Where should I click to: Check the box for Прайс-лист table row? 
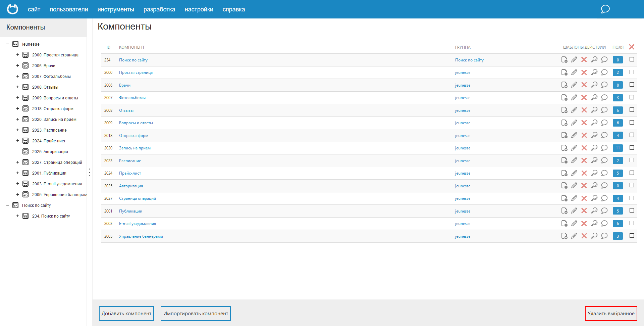pos(632,173)
